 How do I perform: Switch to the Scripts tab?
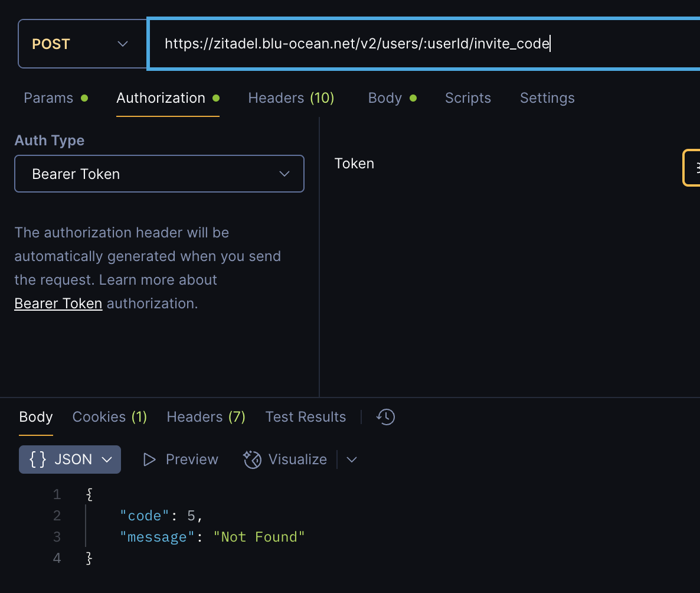click(468, 98)
